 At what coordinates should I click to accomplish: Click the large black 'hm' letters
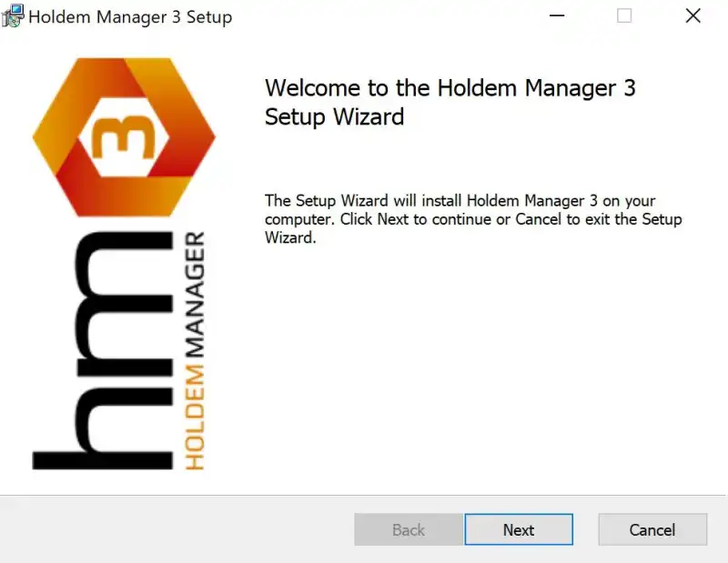tap(102, 353)
